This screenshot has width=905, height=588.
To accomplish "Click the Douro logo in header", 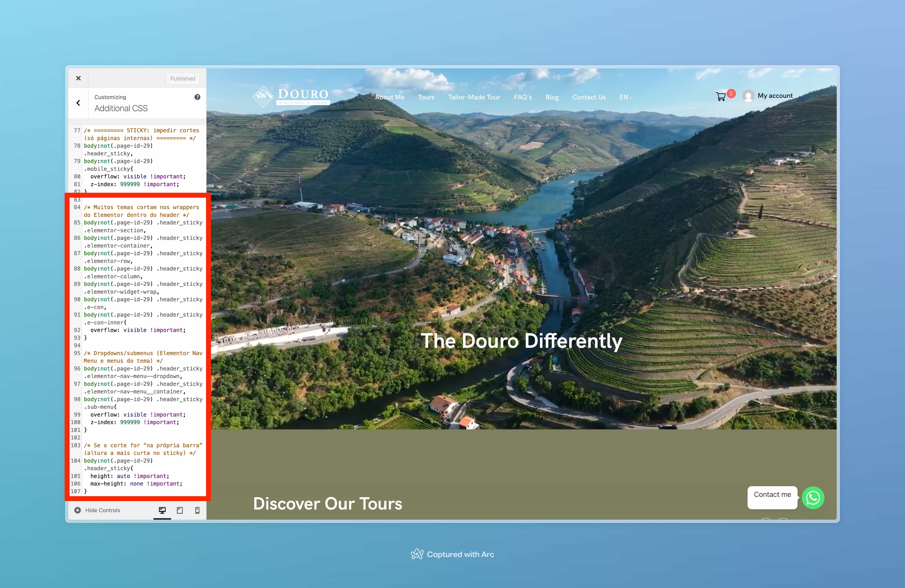I will point(291,96).
